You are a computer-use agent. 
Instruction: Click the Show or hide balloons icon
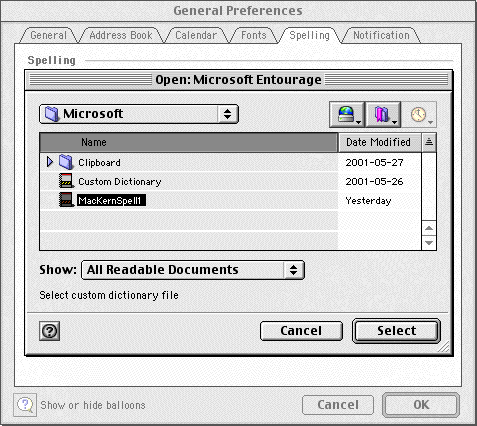coord(25,405)
